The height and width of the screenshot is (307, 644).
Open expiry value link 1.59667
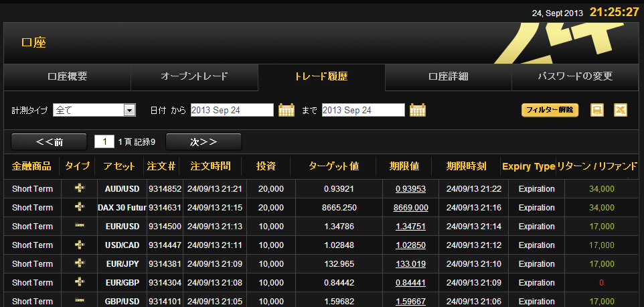[x=411, y=301]
